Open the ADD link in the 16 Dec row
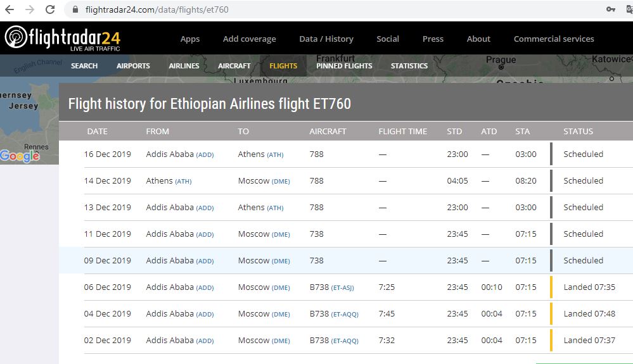Screen dimensions: 633x364 coord(205,155)
